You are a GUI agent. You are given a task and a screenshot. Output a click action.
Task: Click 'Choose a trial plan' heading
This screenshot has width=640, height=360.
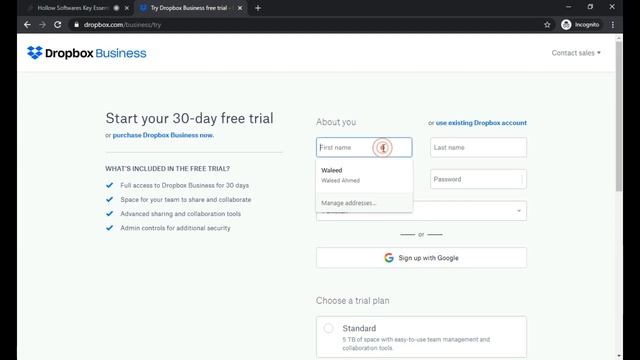pos(353,301)
